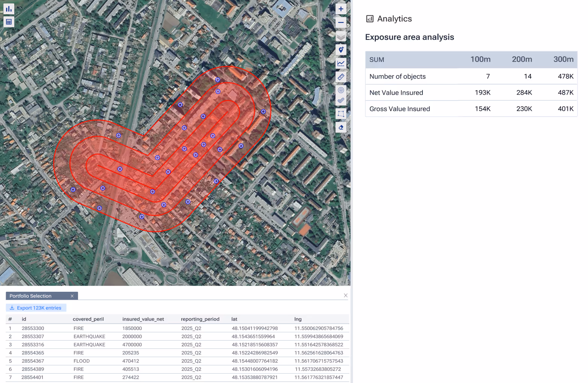Dismiss the portfolio panel with the X
Viewport: 588px width, 383px height.
coord(345,296)
